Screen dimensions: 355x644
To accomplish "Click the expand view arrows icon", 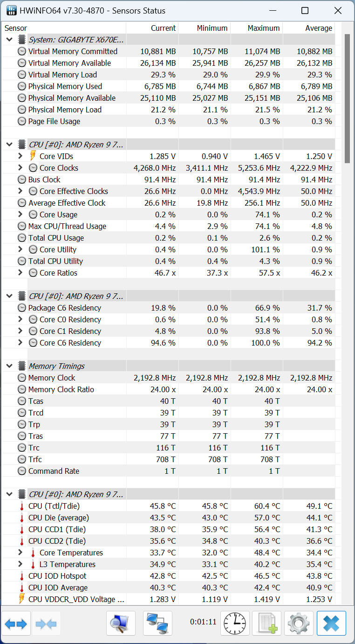I will click(x=16, y=623).
